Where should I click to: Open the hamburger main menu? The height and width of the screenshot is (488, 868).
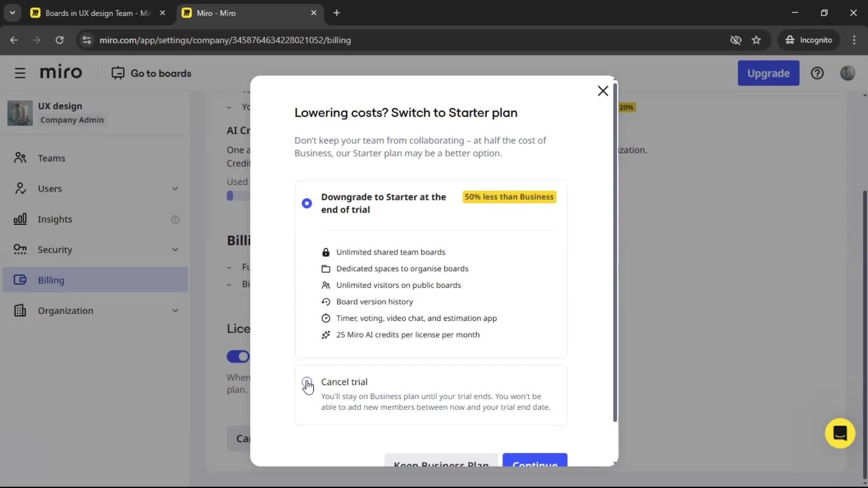(20, 73)
